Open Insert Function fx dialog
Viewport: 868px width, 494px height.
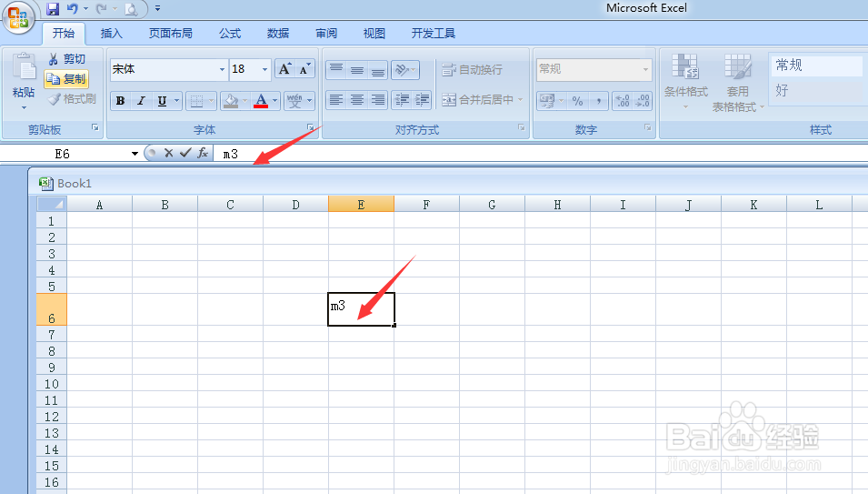click(204, 153)
